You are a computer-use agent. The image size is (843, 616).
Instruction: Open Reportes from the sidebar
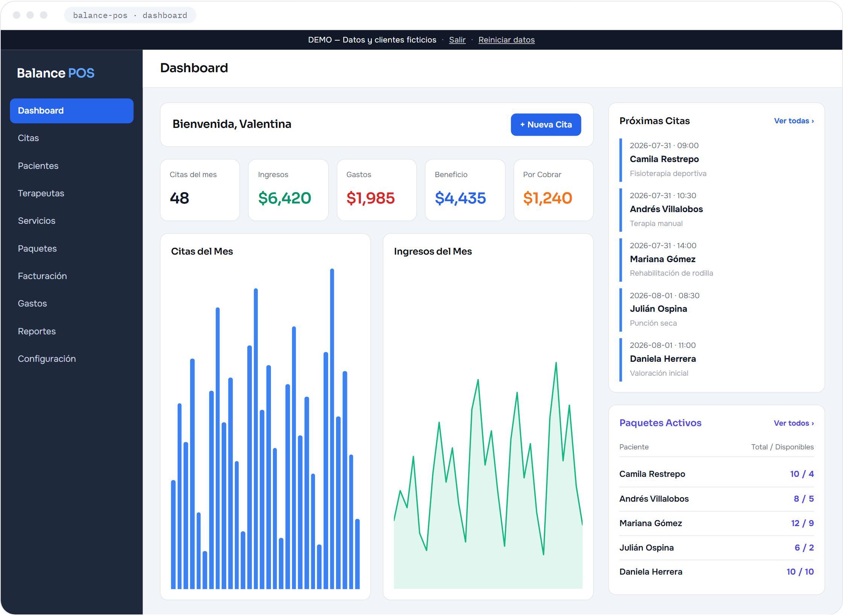(x=72, y=331)
